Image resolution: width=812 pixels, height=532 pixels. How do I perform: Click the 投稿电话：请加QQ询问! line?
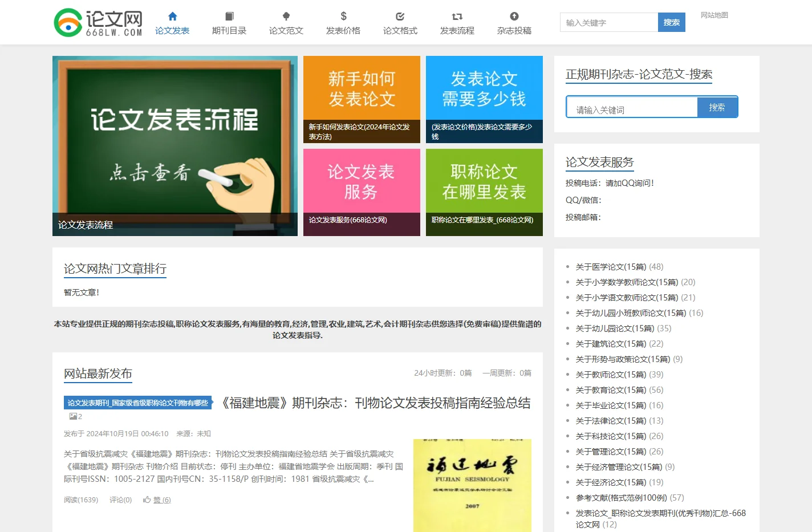click(610, 183)
